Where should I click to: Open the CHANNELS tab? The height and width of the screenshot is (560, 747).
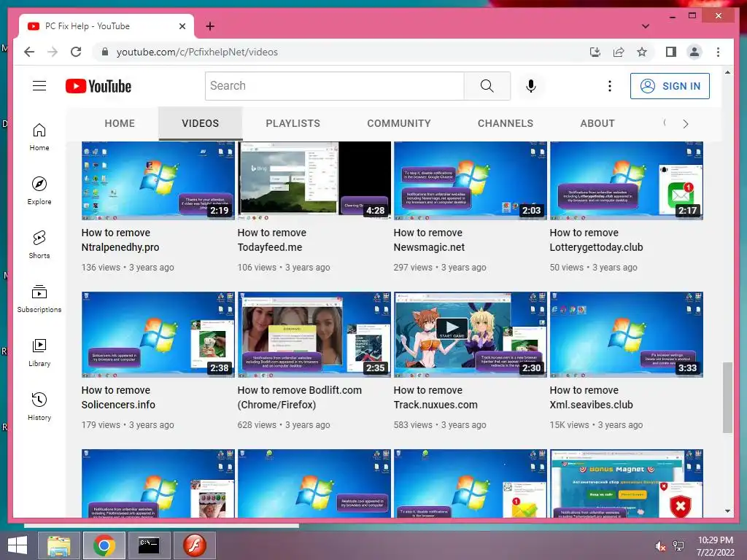coord(506,123)
